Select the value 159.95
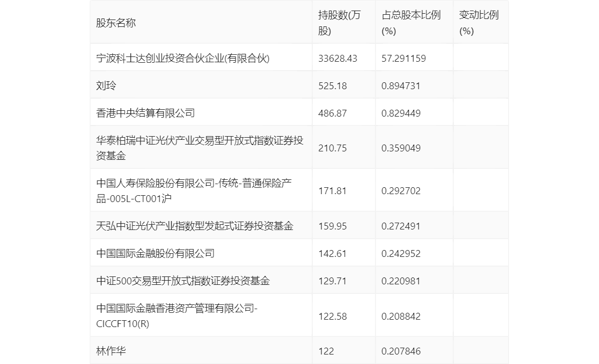599x364 pixels. click(x=332, y=226)
